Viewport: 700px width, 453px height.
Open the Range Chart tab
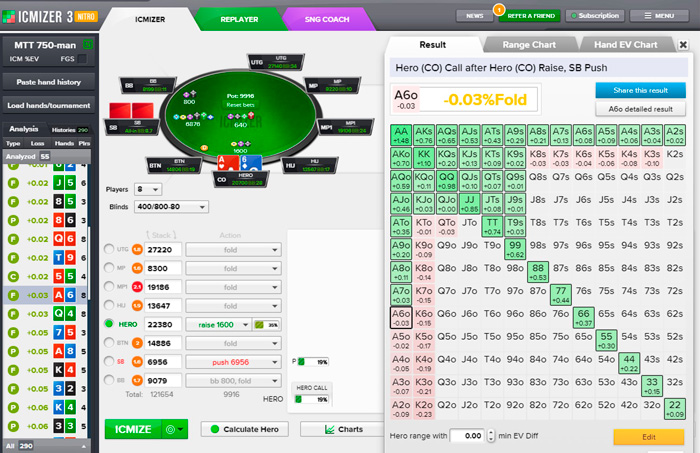529,45
